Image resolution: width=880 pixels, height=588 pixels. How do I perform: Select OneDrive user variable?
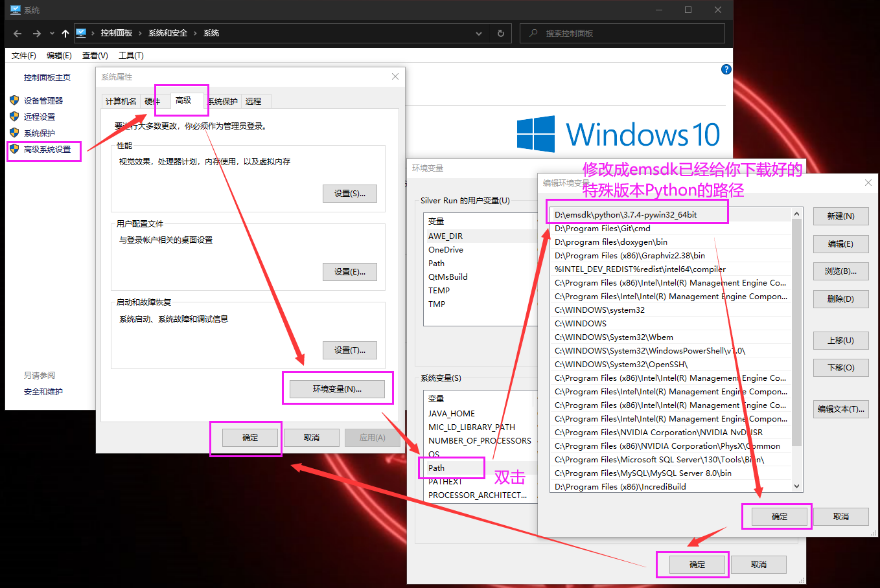click(x=480, y=250)
